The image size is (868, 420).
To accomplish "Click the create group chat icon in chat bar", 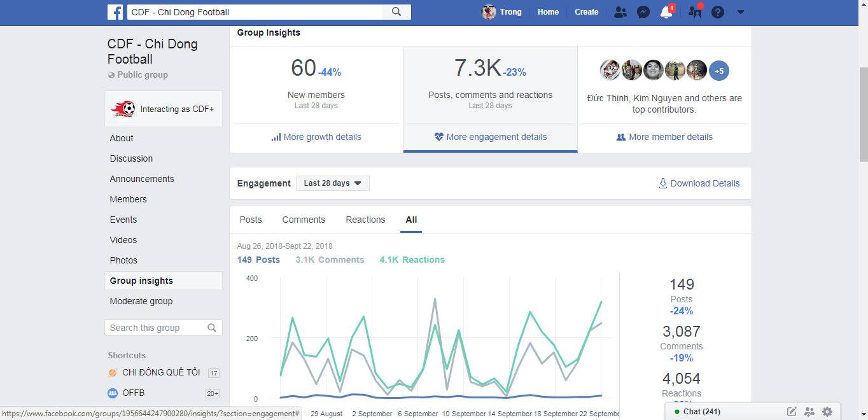I will [x=809, y=412].
